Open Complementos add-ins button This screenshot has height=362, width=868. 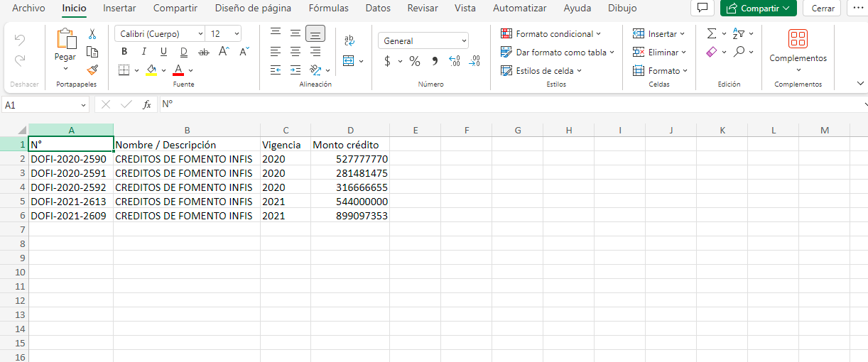pos(798,50)
